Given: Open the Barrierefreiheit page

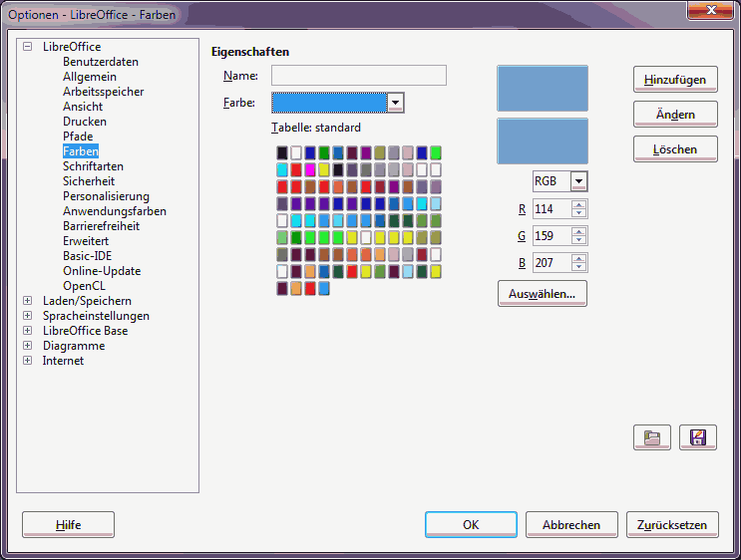Looking at the screenshot, I should pos(101,226).
